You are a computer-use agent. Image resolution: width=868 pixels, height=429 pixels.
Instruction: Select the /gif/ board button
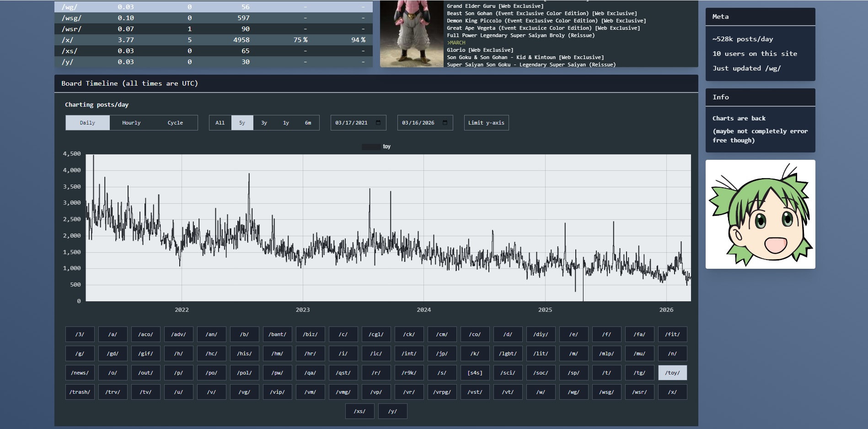(x=146, y=353)
